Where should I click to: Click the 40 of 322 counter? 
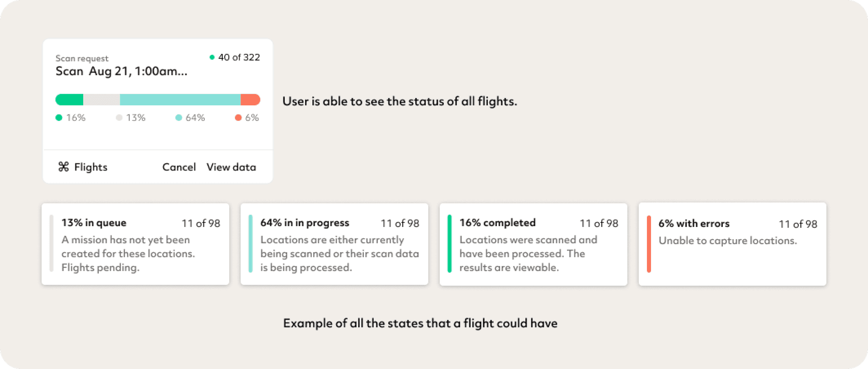pyautogui.click(x=239, y=57)
